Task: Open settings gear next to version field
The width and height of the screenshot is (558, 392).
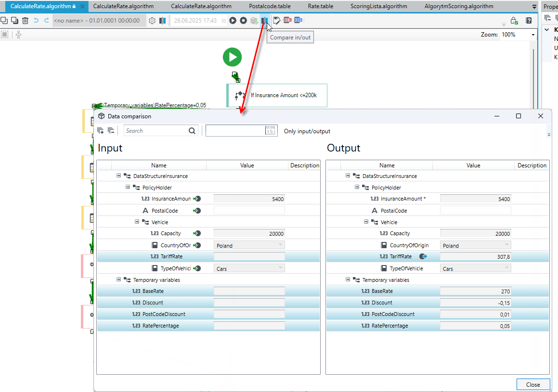Action: [152, 21]
